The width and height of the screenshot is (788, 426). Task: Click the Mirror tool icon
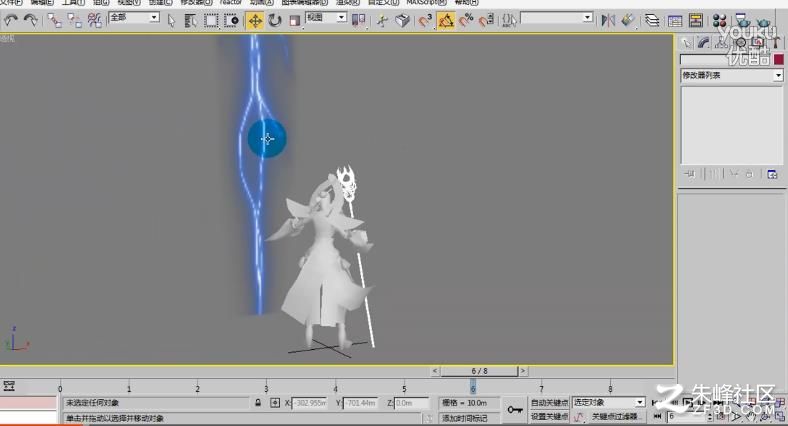click(x=608, y=21)
